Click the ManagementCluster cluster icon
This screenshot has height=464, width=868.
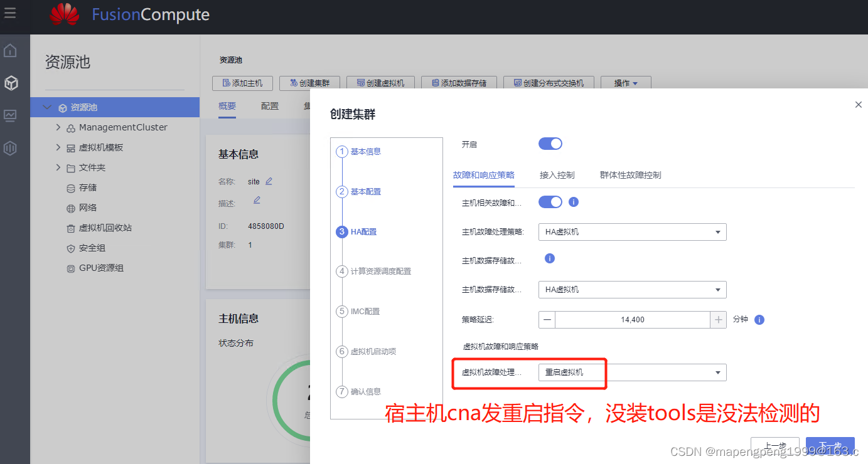pyautogui.click(x=71, y=128)
